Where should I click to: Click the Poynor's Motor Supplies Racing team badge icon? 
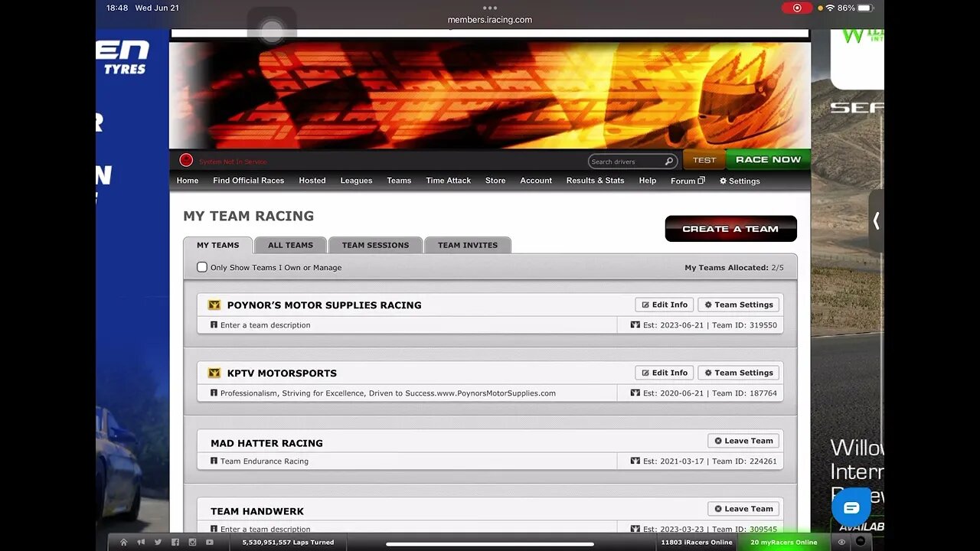pyautogui.click(x=214, y=305)
